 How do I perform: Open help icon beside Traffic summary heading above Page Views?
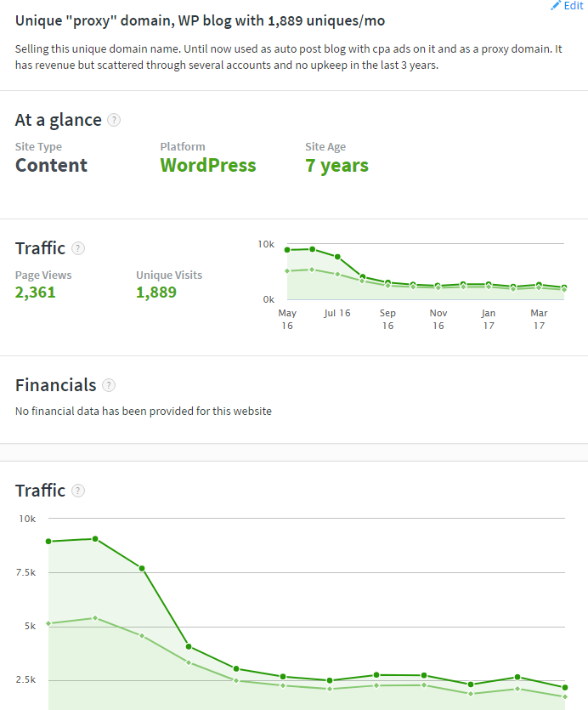click(x=78, y=248)
